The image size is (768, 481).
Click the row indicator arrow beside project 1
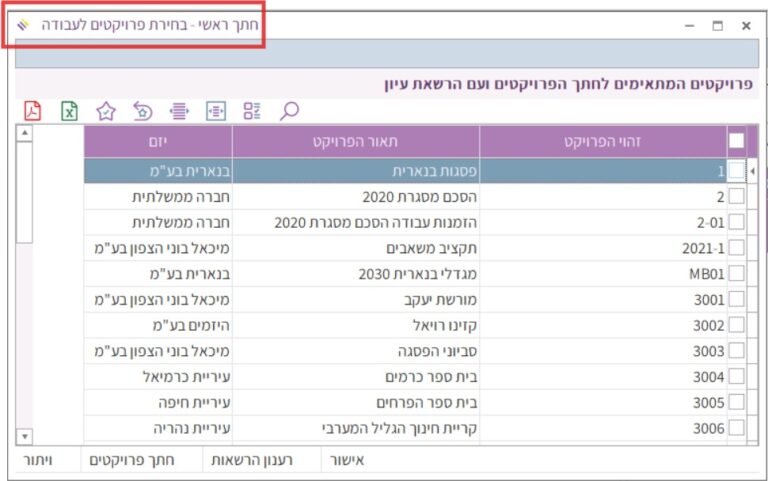tap(752, 171)
